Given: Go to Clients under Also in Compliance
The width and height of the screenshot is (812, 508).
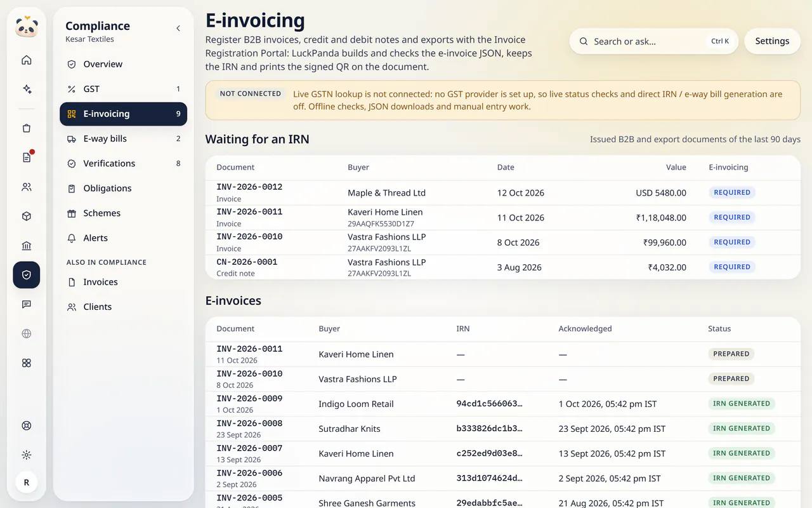Looking at the screenshot, I should pos(124,307).
